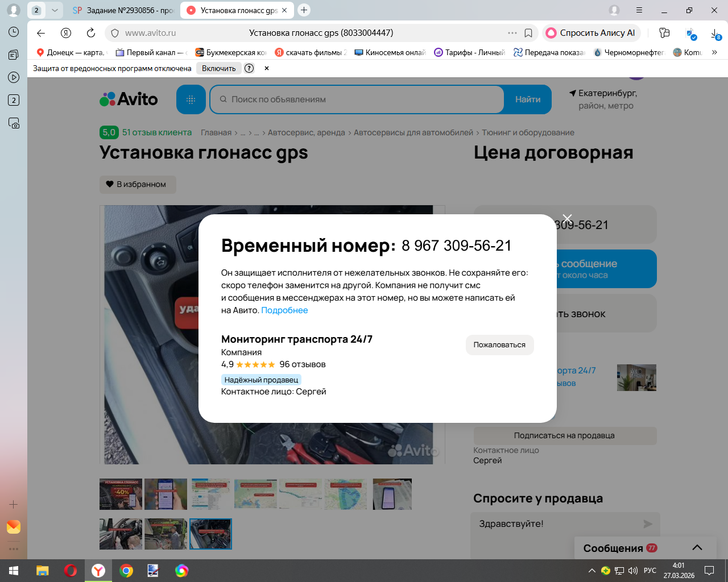Show hidden tray icons chevron
Image resolution: width=728 pixels, height=582 pixels.
point(591,571)
